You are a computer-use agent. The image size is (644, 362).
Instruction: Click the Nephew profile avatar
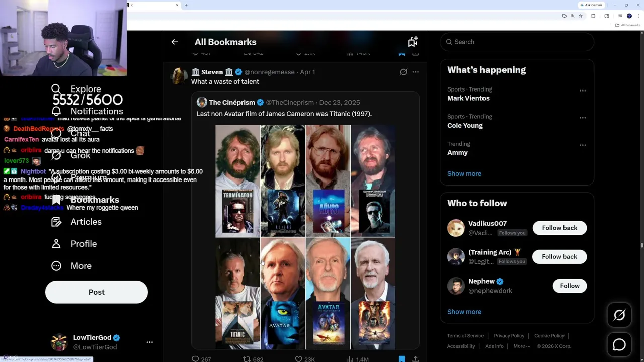click(456, 286)
